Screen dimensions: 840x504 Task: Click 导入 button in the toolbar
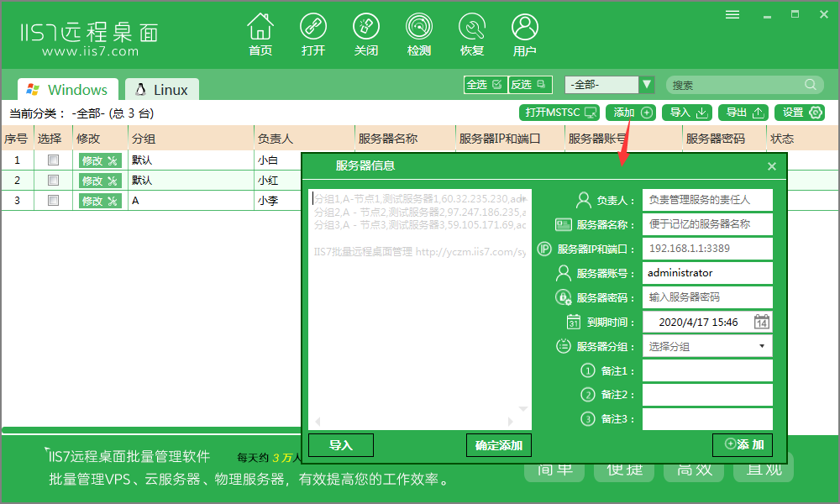point(687,113)
